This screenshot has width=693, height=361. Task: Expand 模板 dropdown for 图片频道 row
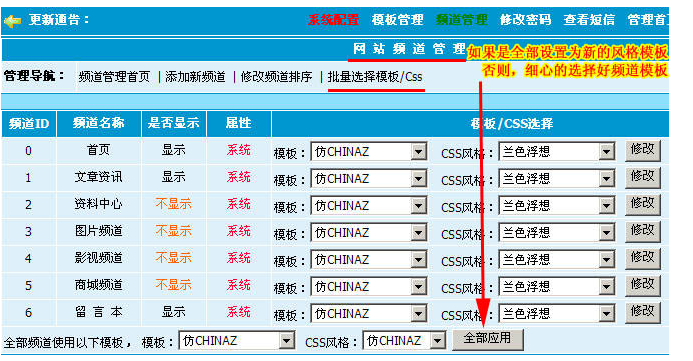(x=369, y=232)
